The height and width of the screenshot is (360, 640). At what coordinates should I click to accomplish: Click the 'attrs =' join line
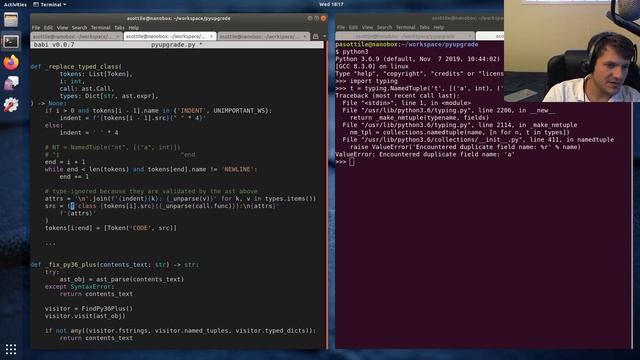180,199
